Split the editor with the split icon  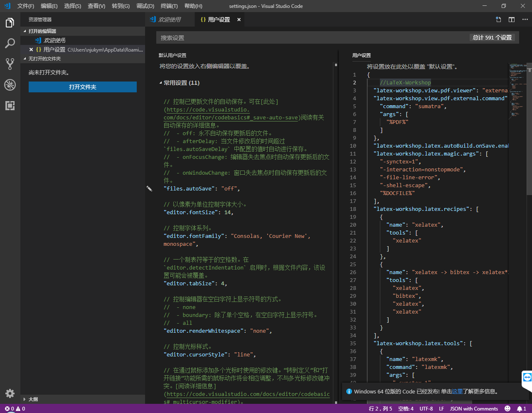click(x=512, y=20)
